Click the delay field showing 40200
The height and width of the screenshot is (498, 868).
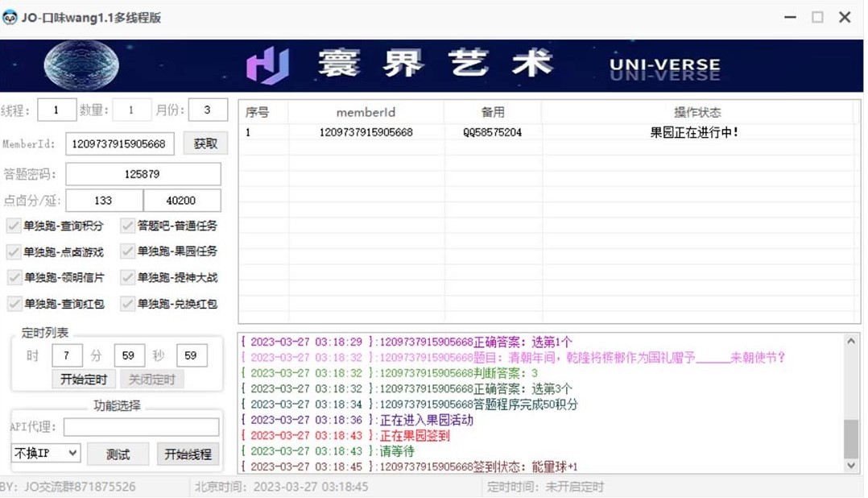182,201
